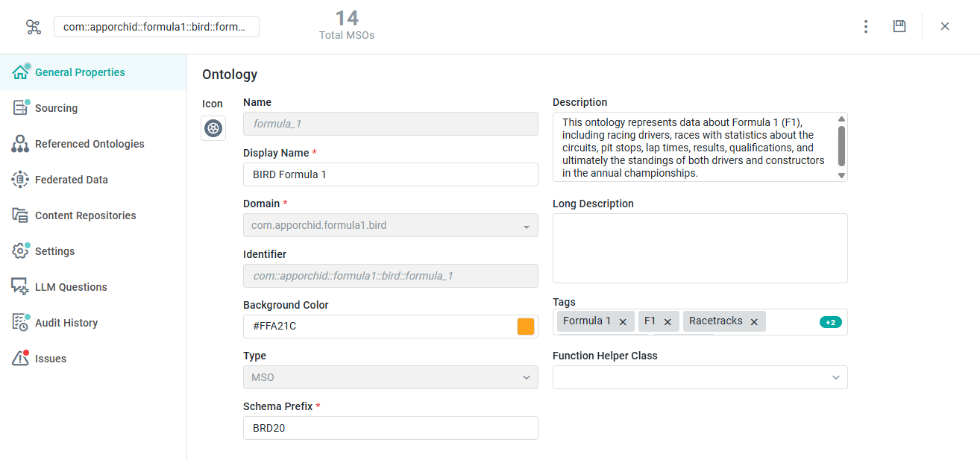The width and height of the screenshot is (980, 460).
Task: Open the three-dot more options menu
Action: coord(866,27)
